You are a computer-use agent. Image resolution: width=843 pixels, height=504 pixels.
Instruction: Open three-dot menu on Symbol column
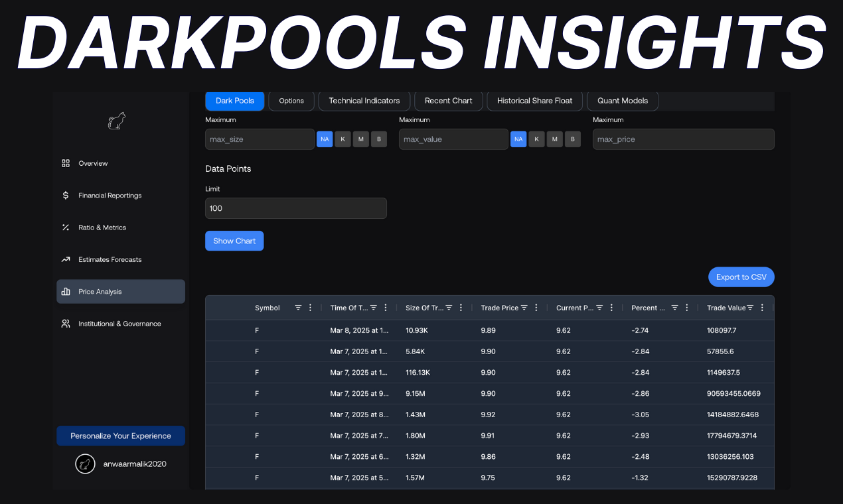(310, 308)
